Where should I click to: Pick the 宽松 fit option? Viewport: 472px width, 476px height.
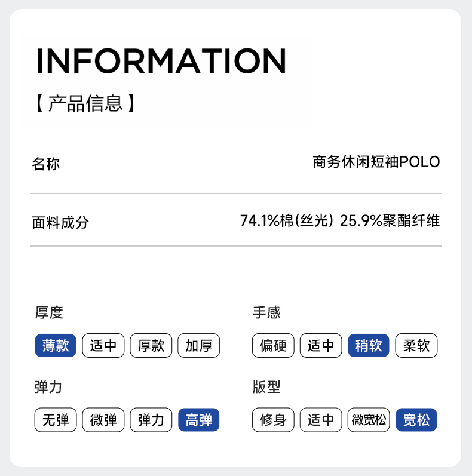pyautogui.click(x=416, y=420)
